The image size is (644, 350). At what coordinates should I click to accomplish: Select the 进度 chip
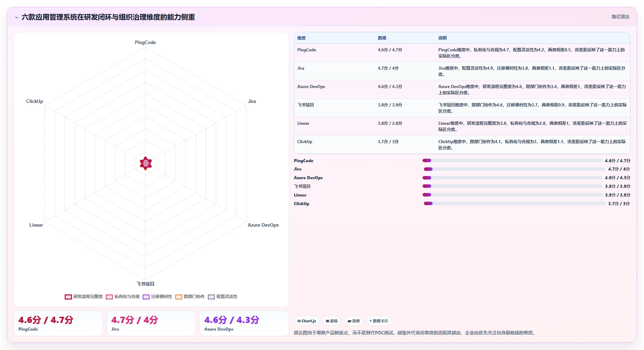click(x=354, y=321)
